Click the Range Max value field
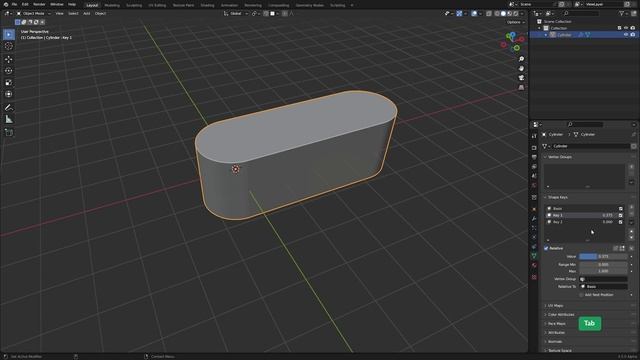 (x=603, y=271)
